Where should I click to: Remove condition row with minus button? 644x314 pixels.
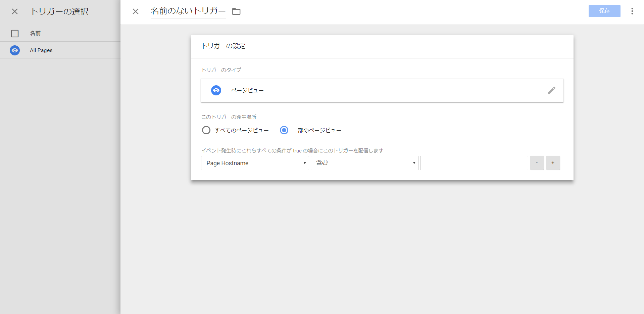pos(537,163)
